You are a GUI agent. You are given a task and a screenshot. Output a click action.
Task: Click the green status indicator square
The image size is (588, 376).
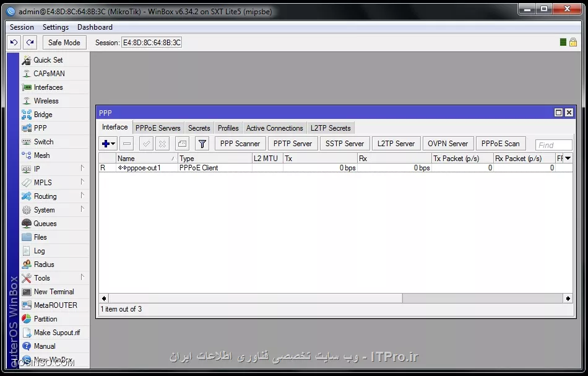[x=563, y=42]
